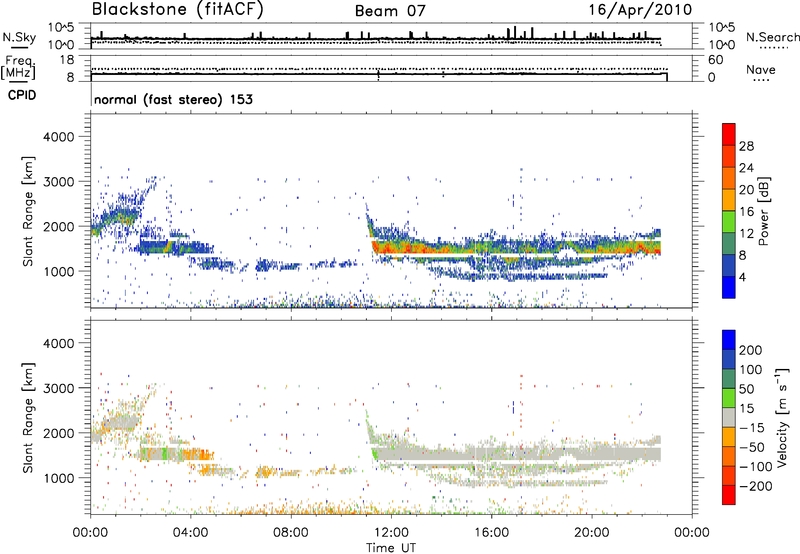
Task: Click the gray segment of velocity colorbar
Action: point(729,417)
